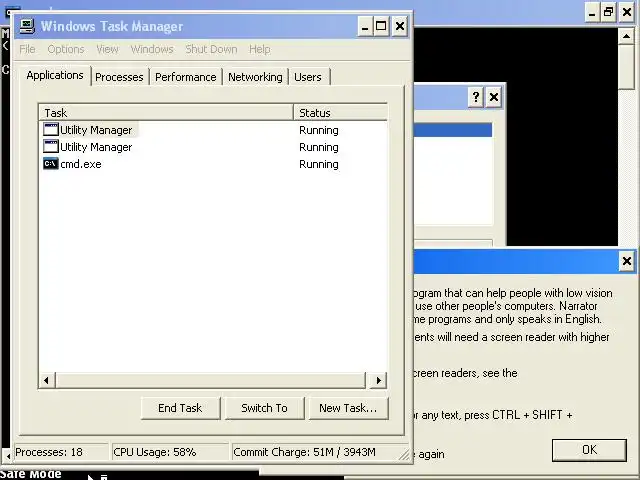The width and height of the screenshot is (640, 480).
Task: Switch to the Processes tab
Action: [x=119, y=77]
